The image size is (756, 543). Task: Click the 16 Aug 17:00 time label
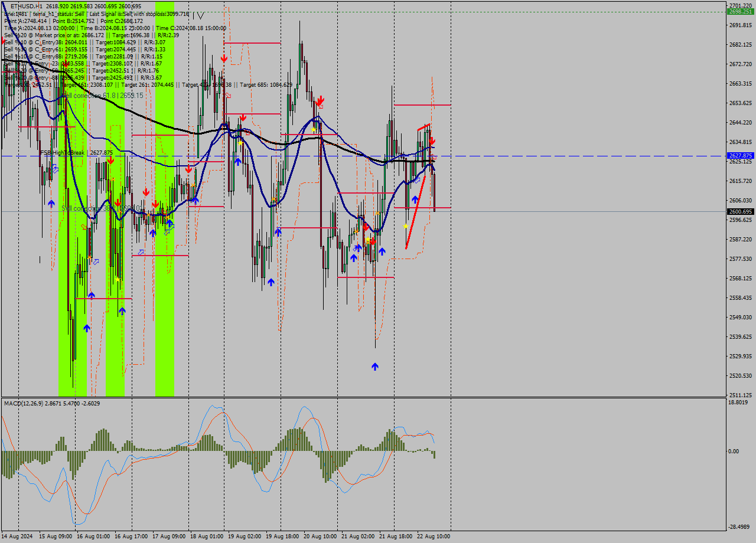coord(131,537)
